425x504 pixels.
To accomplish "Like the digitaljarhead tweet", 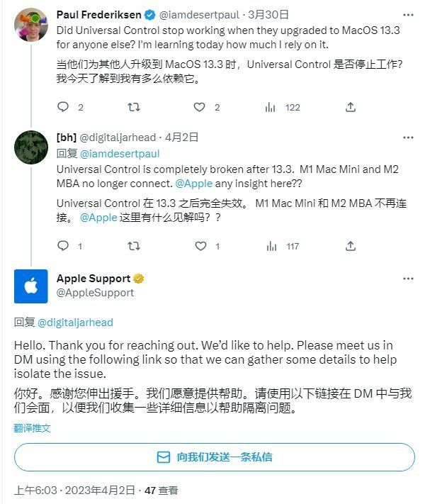I will click(200, 246).
